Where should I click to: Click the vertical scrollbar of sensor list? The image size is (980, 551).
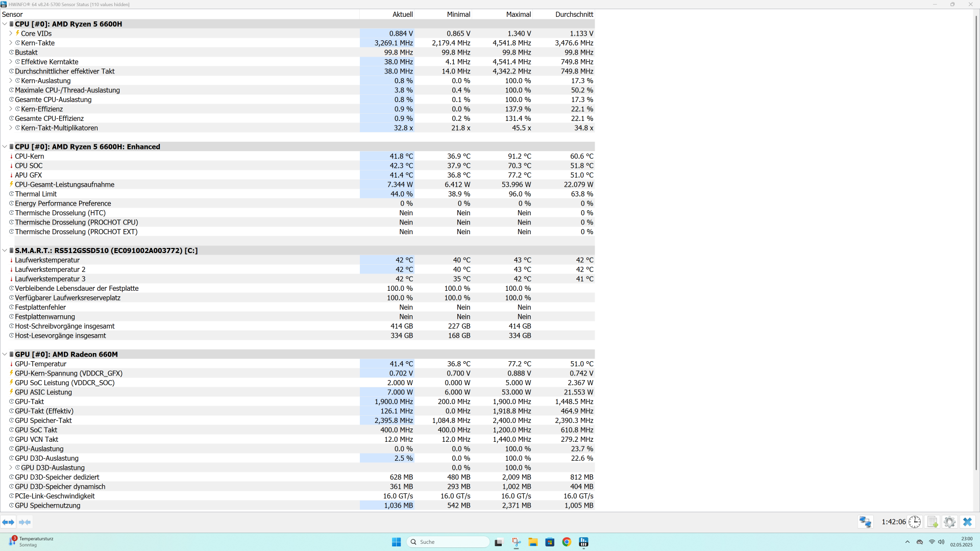pos(976,242)
